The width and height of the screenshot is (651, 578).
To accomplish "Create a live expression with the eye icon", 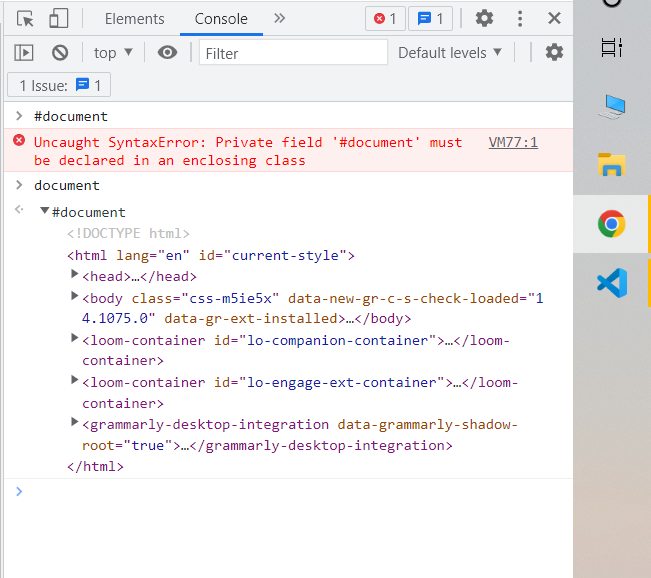I will click(167, 53).
